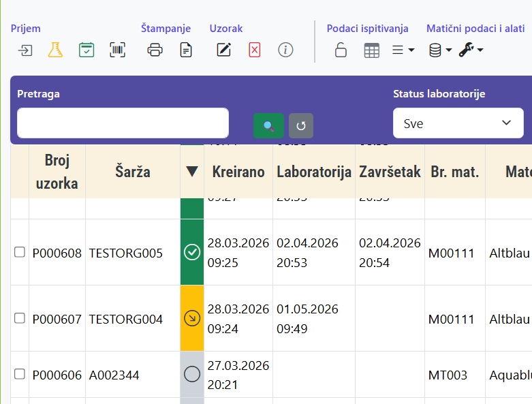Select the P000606 sample number cell
Image resolution: width=532 pixels, height=404 pixels.
pos(57,375)
